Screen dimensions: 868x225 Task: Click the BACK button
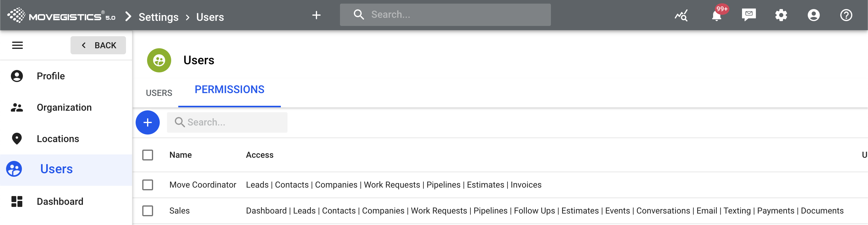98,45
